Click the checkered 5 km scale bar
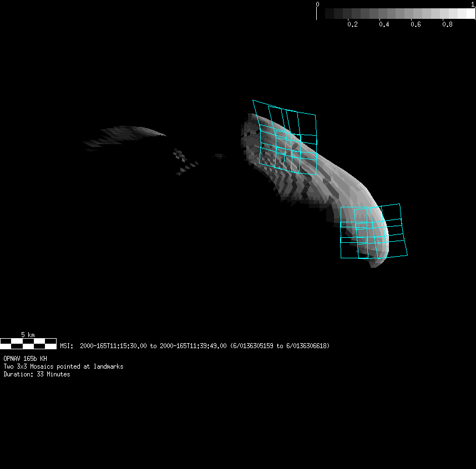The image size is (476, 469). (28, 343)
